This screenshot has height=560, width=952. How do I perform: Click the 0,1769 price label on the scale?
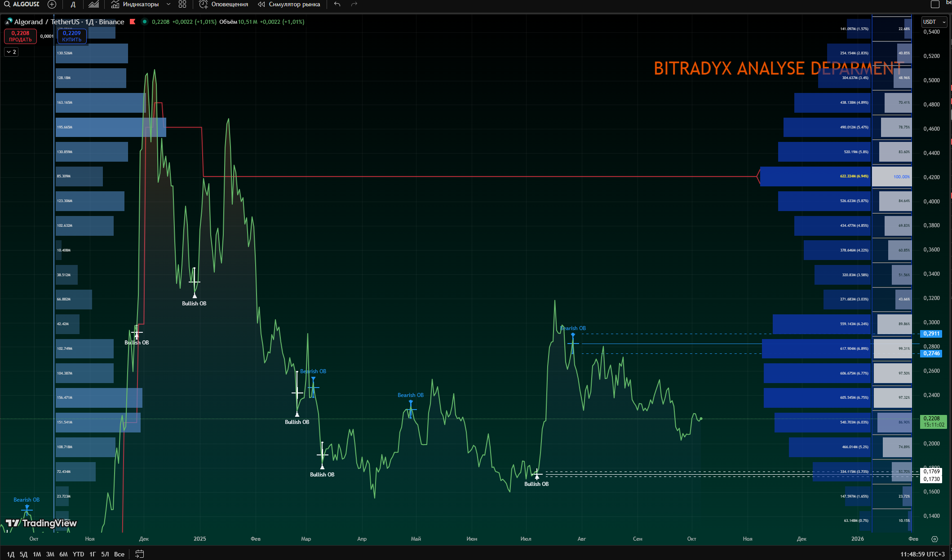(931, 471)
